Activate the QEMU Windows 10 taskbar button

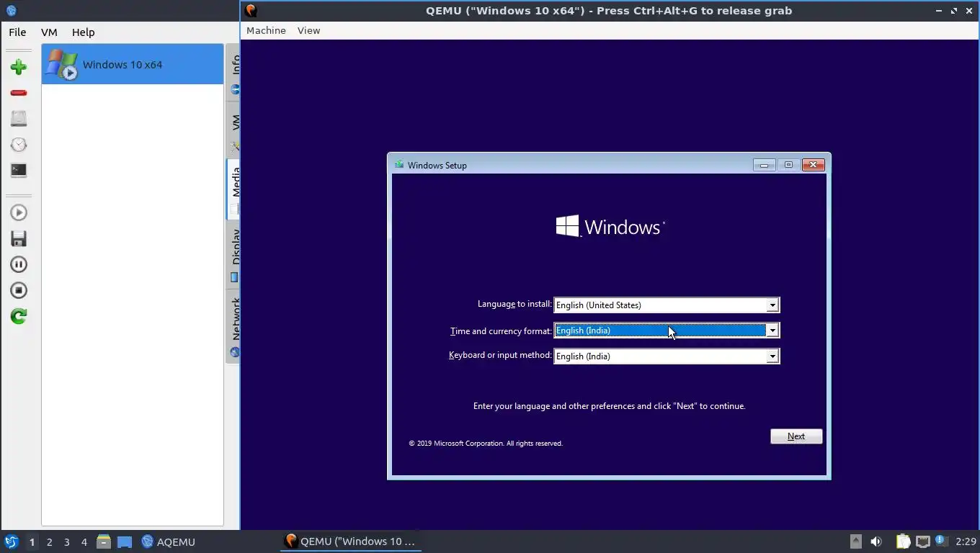351,541
